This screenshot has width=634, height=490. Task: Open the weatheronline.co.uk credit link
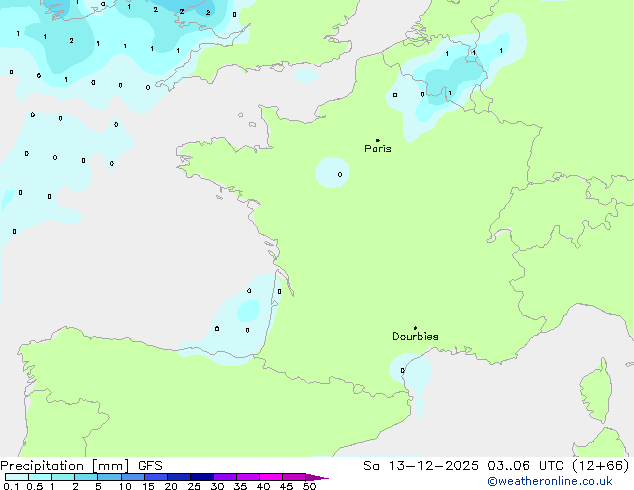(550, 482)
